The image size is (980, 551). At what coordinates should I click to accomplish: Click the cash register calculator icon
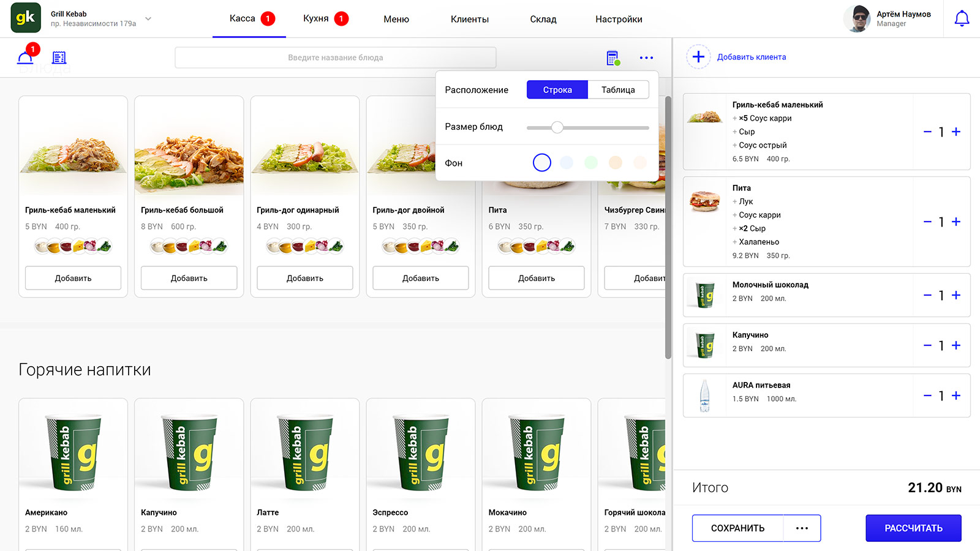click(x=612, y=58)
